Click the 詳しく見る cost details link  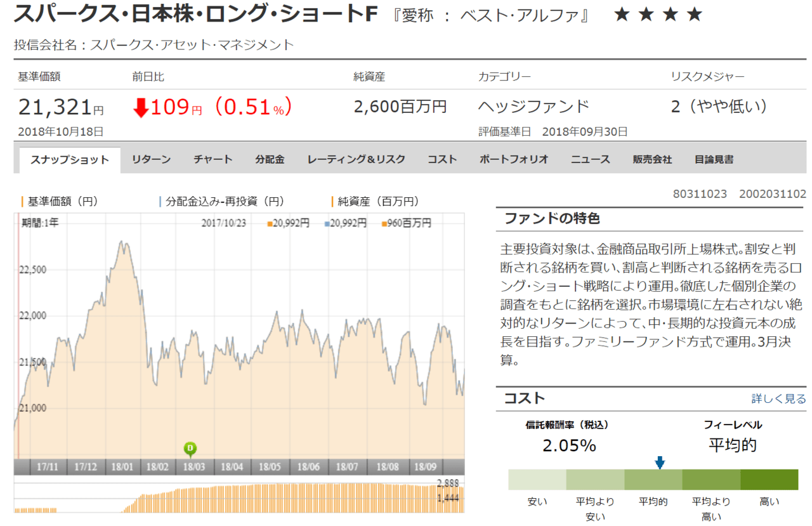click(x=778, y=399)
